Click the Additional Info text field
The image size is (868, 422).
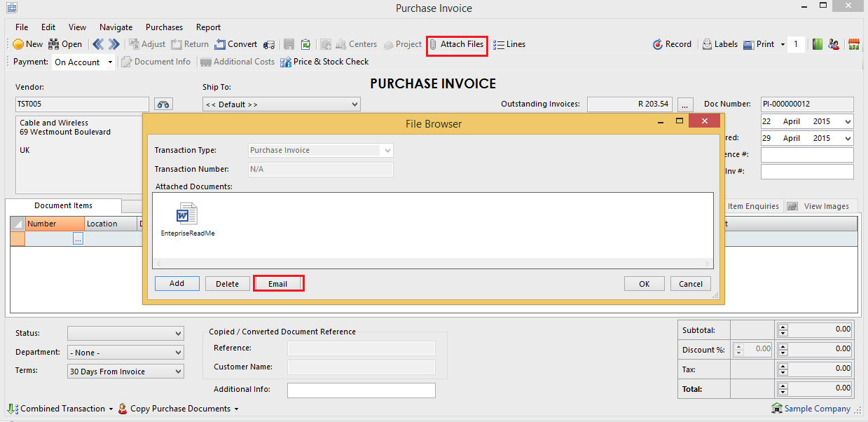pos(361,390)
